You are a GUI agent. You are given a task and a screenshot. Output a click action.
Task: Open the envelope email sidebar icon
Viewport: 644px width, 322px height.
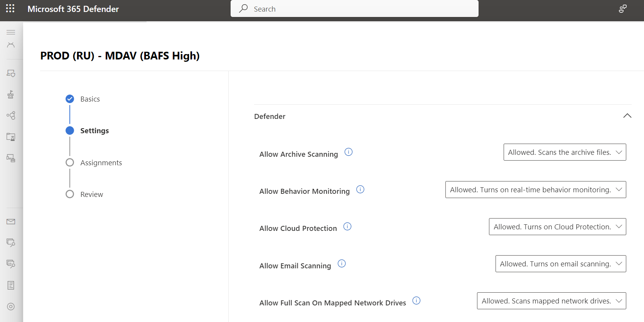click(x=11, y=222)
